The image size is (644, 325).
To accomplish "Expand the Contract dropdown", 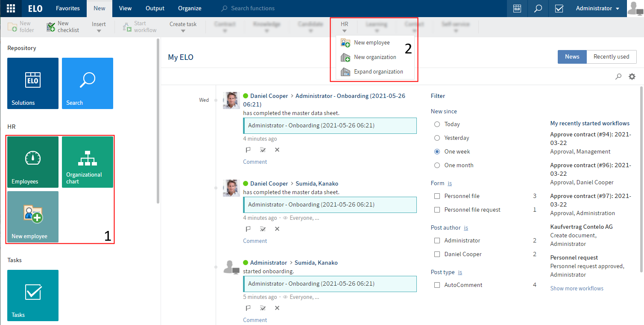I will point(225,27).
